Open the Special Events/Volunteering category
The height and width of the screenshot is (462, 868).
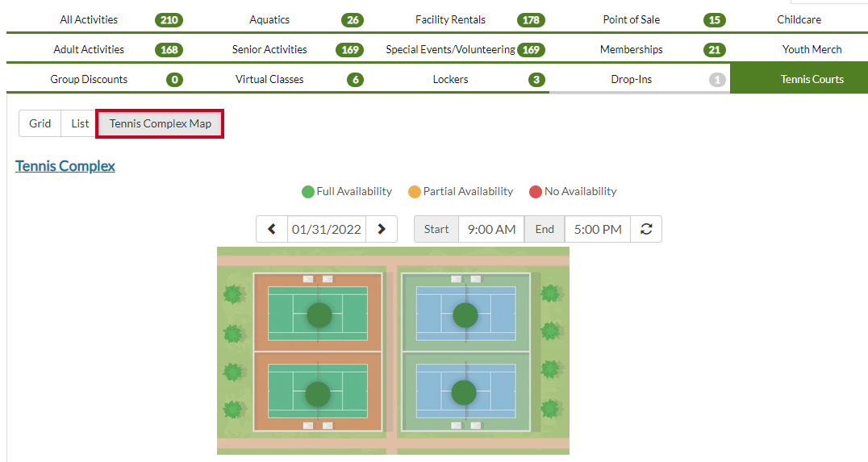[x=450, y=50]
